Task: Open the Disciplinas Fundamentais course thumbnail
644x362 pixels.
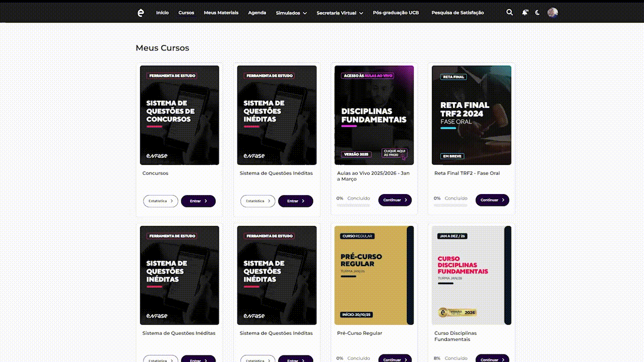Action: pos(374,115)
